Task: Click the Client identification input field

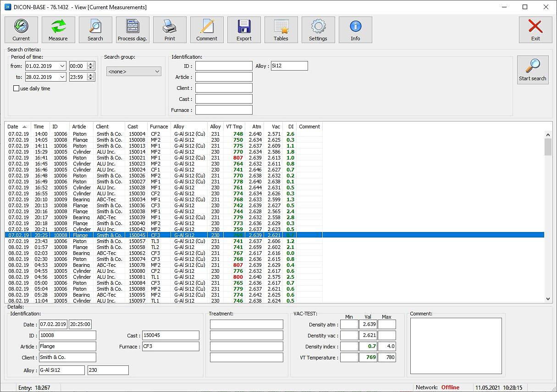Action: point(224,88)
